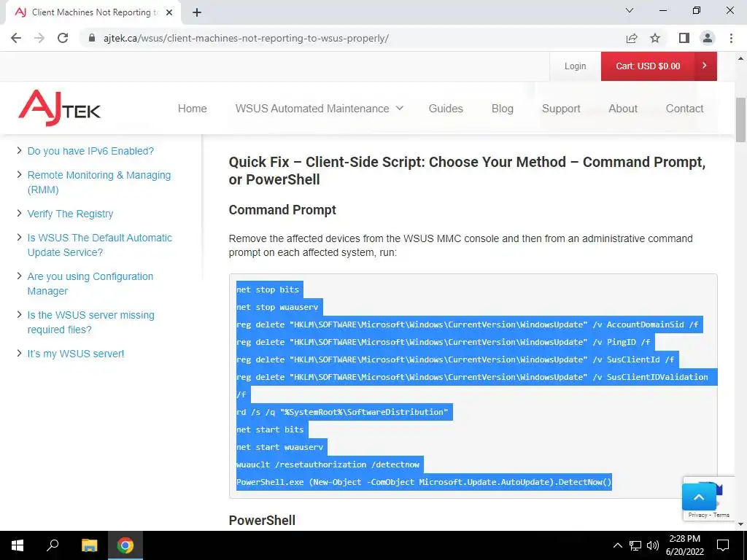Click the page vertical scrollbar thumb

[740, 120]
